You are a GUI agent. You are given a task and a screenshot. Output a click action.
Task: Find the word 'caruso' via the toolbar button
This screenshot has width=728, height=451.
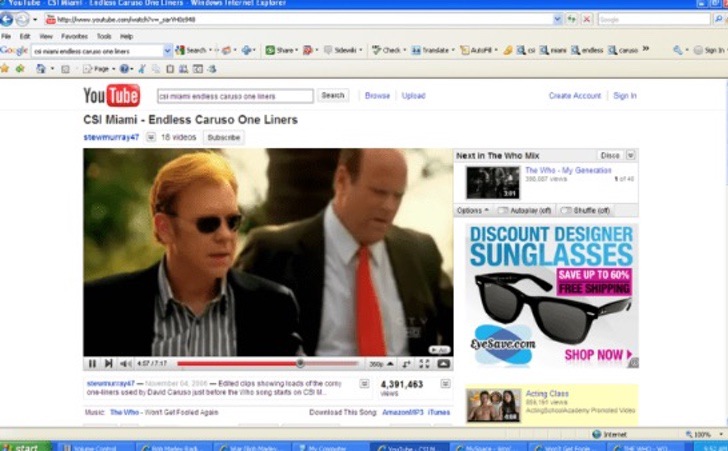click(x=623, y=50)
